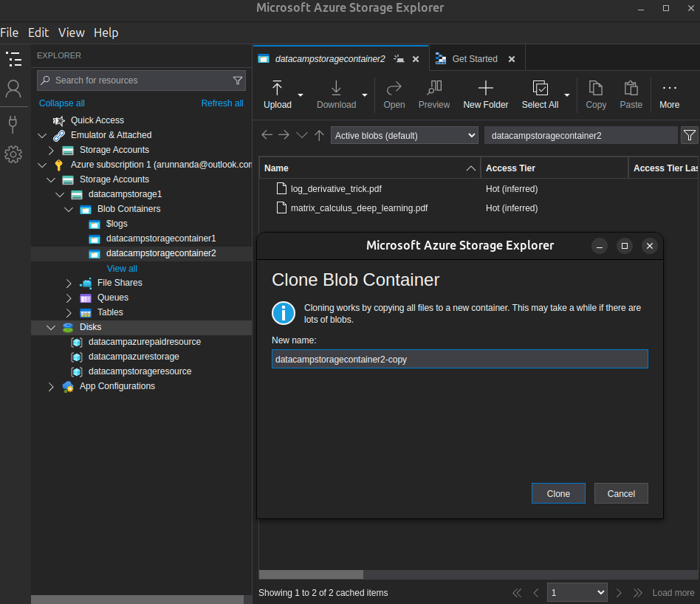Screen dimensions: 700x604
Task: Click the Select All toolbar icon
Action: (x=540, y=89)
